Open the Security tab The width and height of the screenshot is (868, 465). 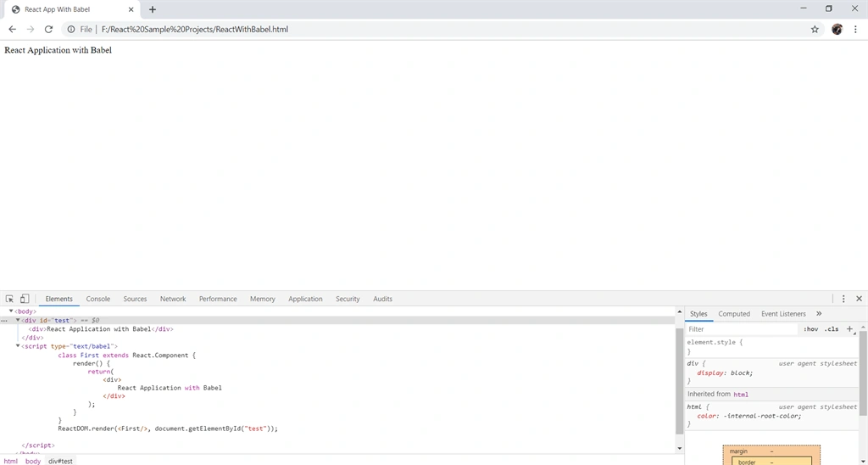pos(348,299)
